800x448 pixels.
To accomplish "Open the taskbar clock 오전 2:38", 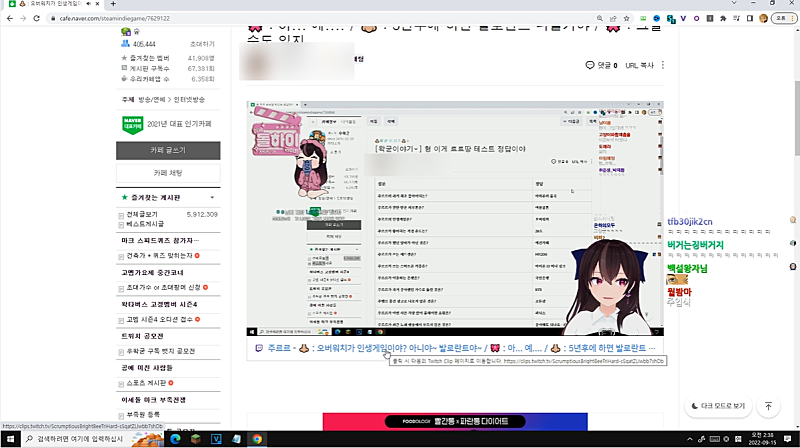I will [762, 439].
